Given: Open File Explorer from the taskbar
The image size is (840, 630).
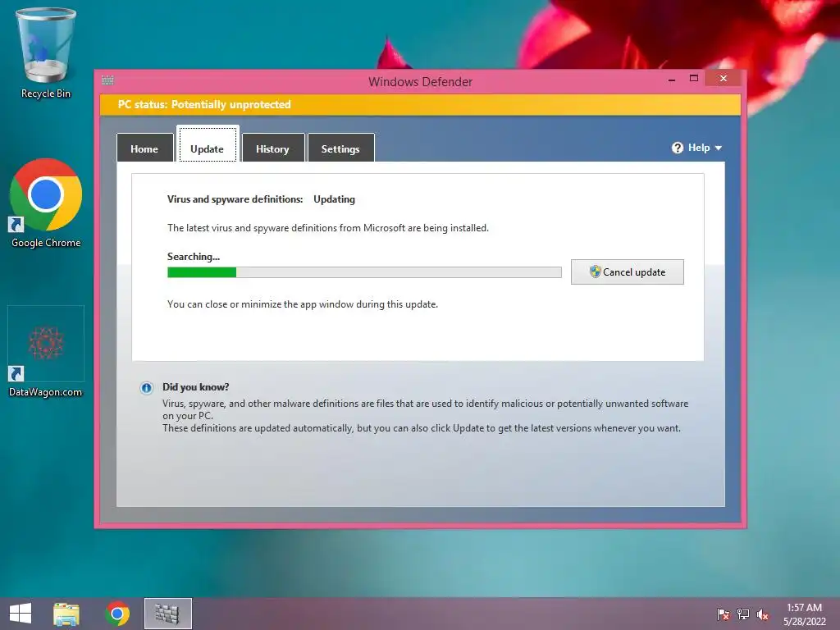Looking at the screenshot, I should [x=66, y=614].
